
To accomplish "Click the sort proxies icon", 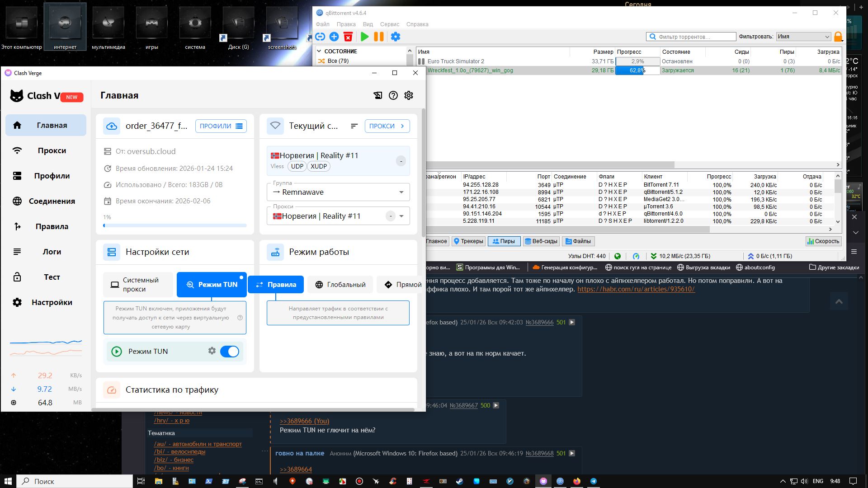I will (354, 126).
